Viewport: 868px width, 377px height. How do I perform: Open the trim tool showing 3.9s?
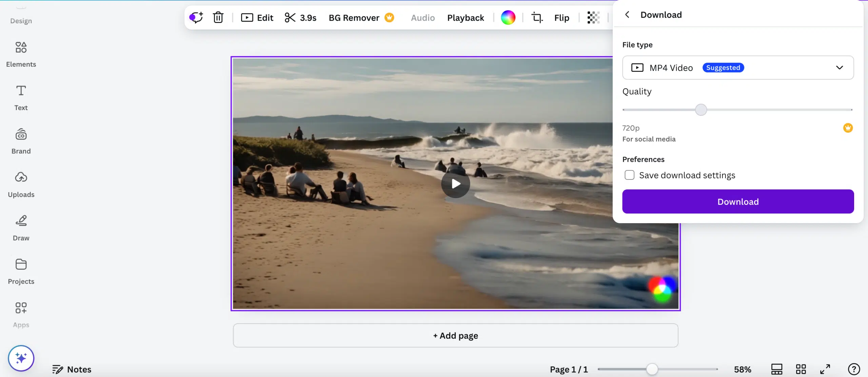click(300, 18)
